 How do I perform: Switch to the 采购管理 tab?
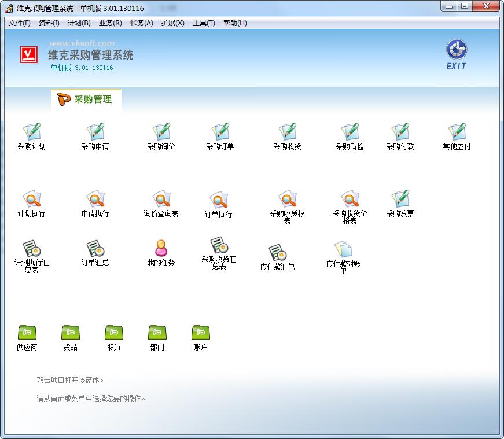pyautogui.click(x=86, y=99)
